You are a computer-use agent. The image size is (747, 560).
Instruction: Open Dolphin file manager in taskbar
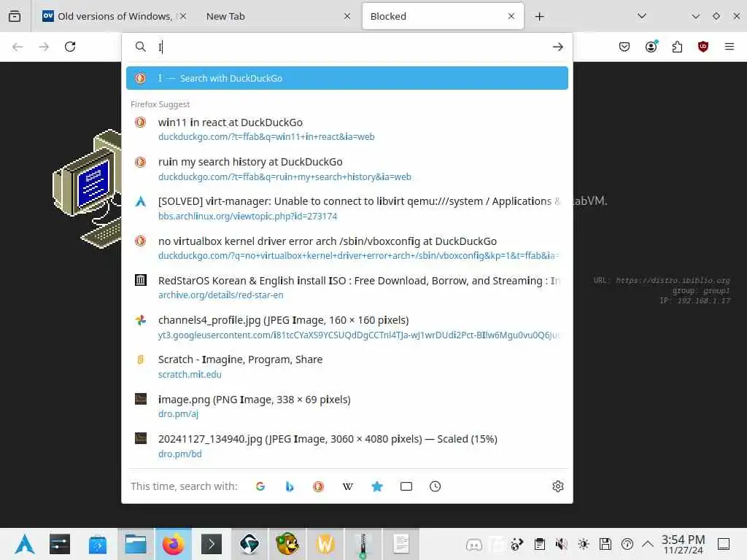point(136,544)
